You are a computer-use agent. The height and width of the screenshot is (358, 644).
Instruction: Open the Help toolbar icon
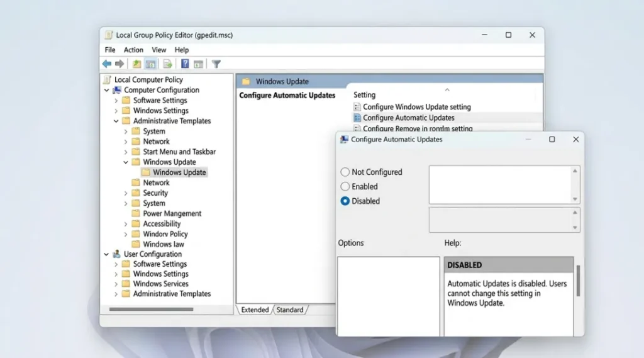(186, 64)
